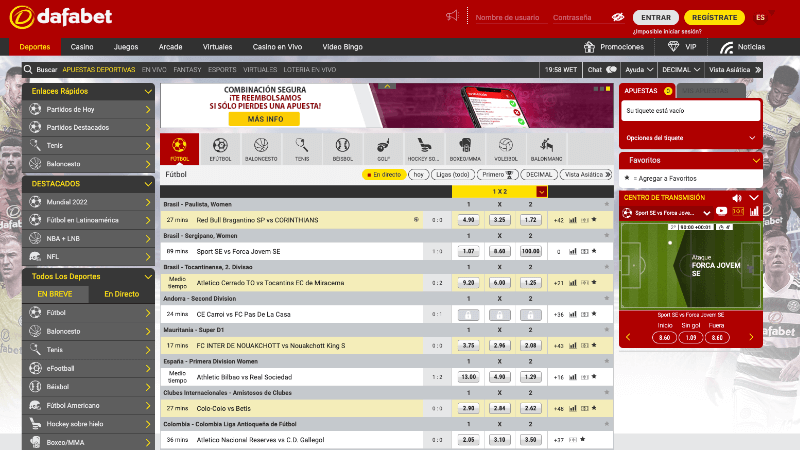800x450 pixels.
Task: Bet 4.90 on Red Bull Bragantino SP
Action: (x=468, y=220)
